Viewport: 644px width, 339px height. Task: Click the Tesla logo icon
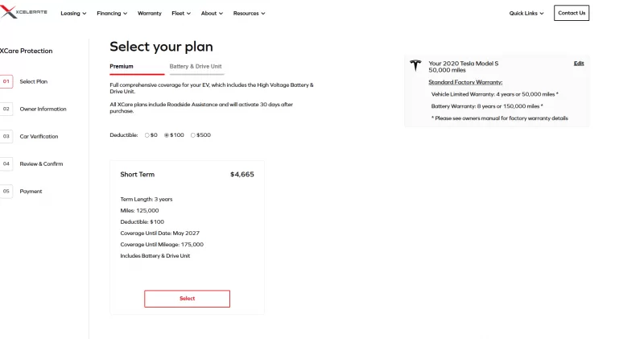click(415, 66)
